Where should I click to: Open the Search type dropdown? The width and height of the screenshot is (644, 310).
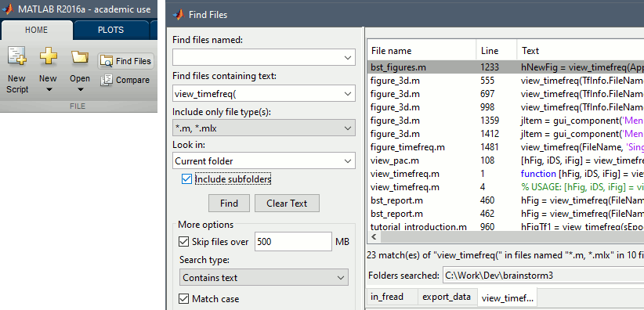tap(341, 278)
